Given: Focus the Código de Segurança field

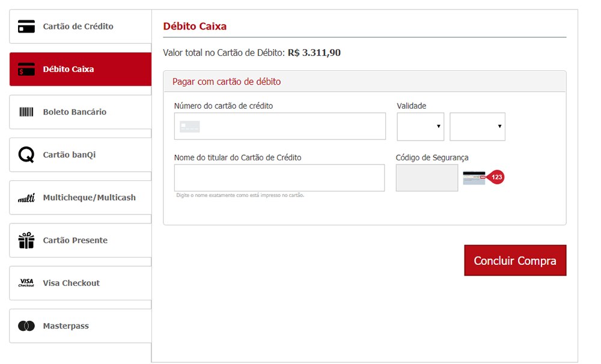Looking at the screenshot, I should coord(427,178).
